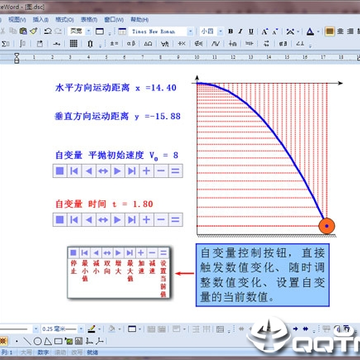Insert a matrix grid template
The height and width of the screenshot is (360, 360).
74,44
